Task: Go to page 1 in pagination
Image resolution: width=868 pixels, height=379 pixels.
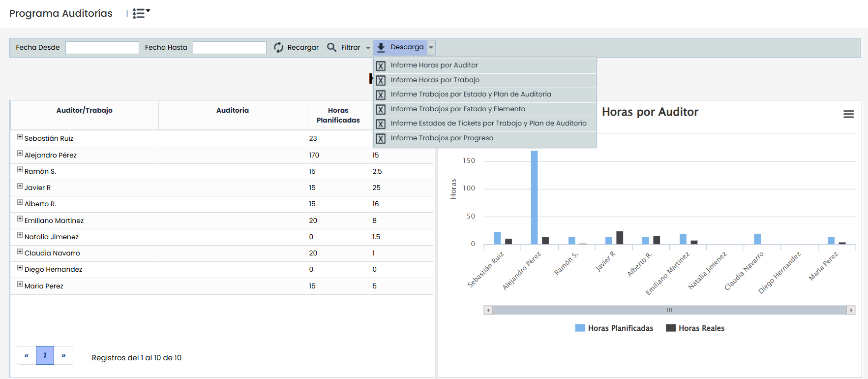Action: point(45,355)
